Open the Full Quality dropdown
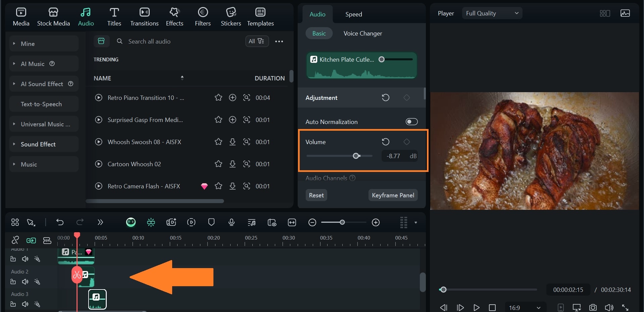This screenshot has width=644, height=312. pyautogui.click(x=492, y=13)
